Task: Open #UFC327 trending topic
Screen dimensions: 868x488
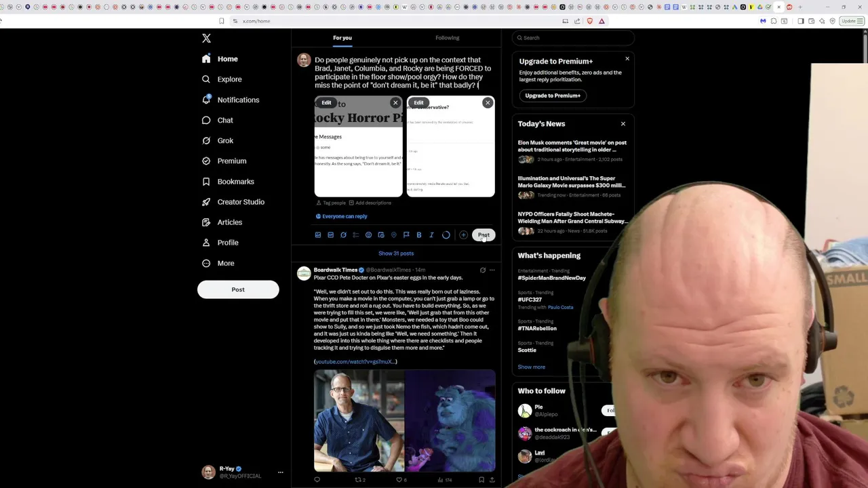Action: coord(530,300)
